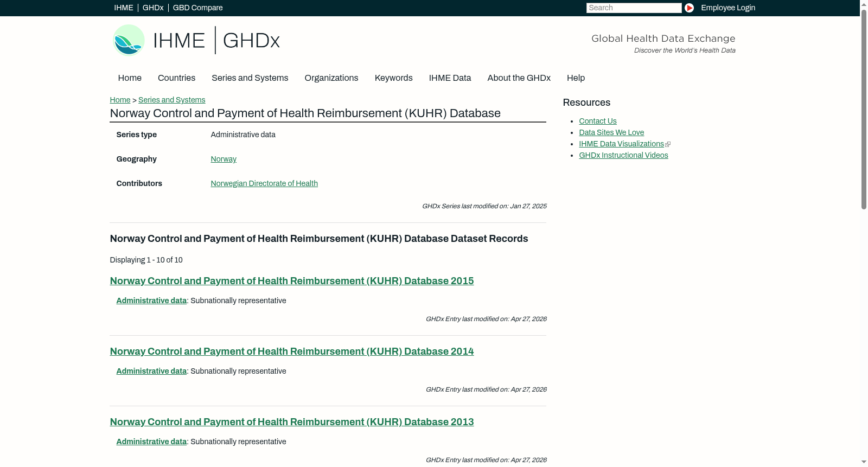Open the IHME Data menu
This screenshot has height=467, width=868.
(x=450, y=78)
